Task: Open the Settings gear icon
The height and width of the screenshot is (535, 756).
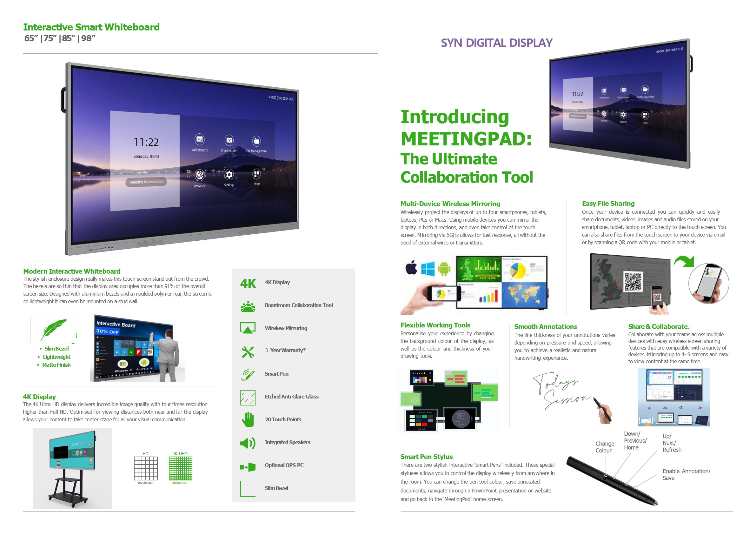Action: pyautogui.click(x=229, y=175)
